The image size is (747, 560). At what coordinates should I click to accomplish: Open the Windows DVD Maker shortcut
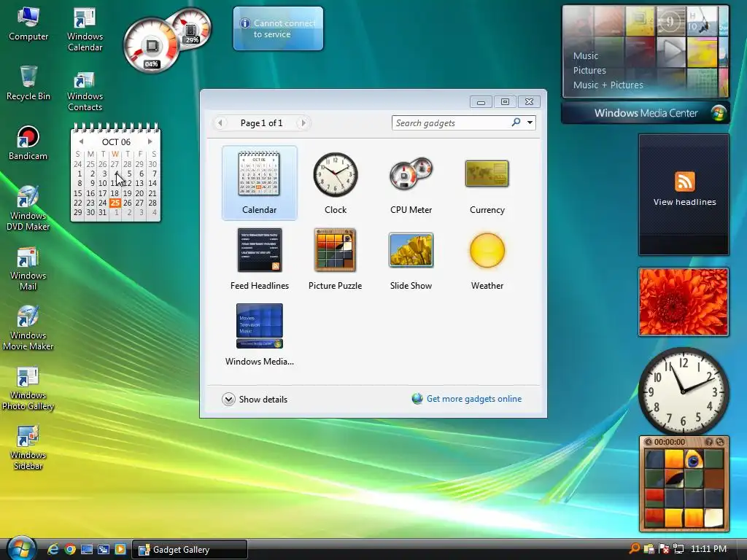click(x=28, y=208)
